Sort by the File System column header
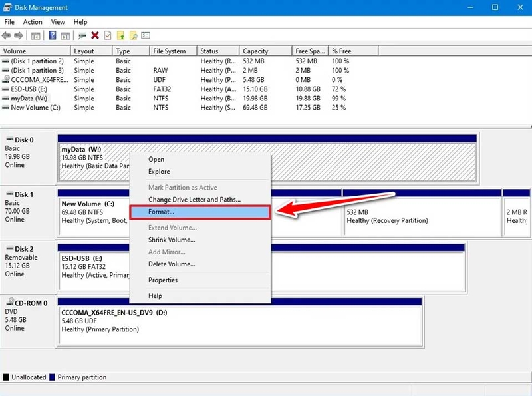532x396 pixels. (x=173, y=51)
